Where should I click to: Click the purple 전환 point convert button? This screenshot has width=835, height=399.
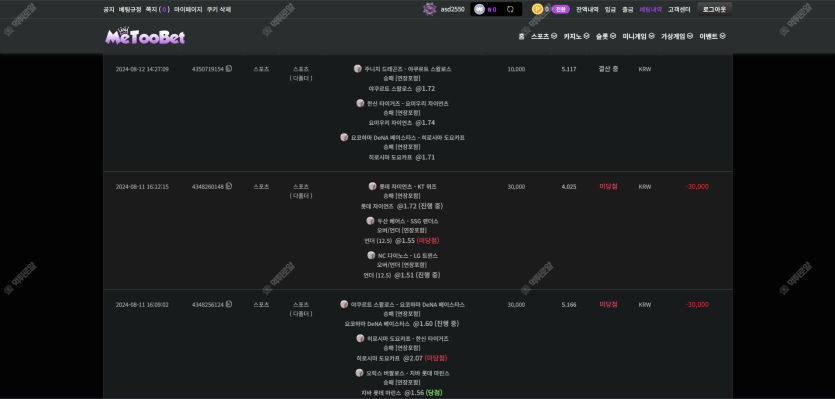[x=561, y=9]
